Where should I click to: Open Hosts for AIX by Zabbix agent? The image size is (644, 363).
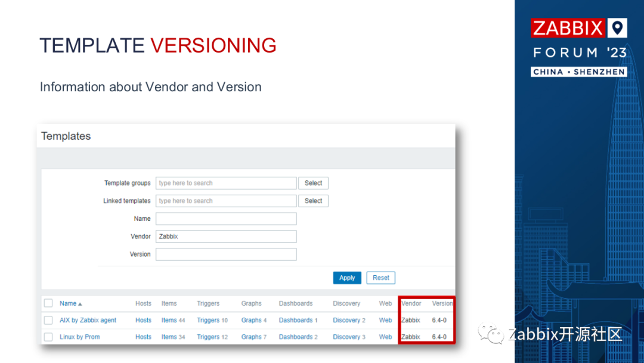click(x=143, y=320)
